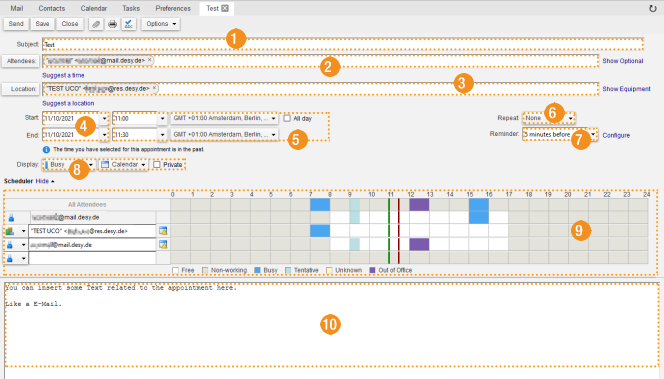Click the location type icon for TEST UCO row
664x379 pixels.
click(10, 231)
